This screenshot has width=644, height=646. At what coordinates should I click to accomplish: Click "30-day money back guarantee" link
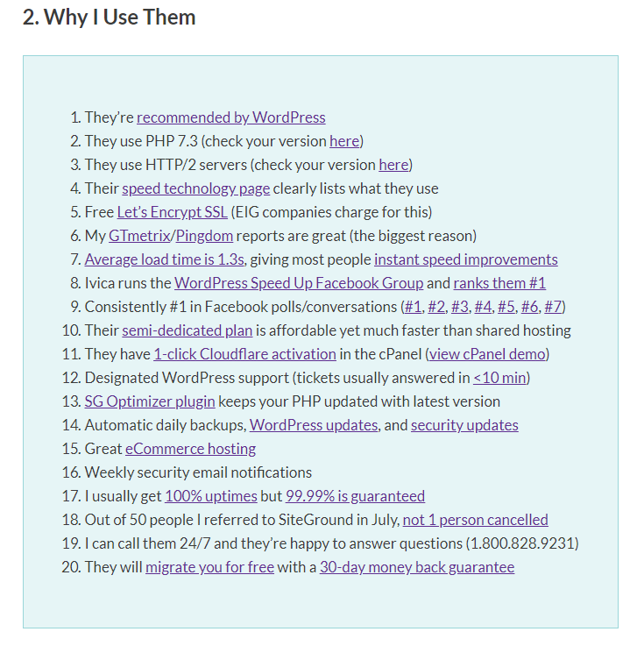(x=417, y=567)
